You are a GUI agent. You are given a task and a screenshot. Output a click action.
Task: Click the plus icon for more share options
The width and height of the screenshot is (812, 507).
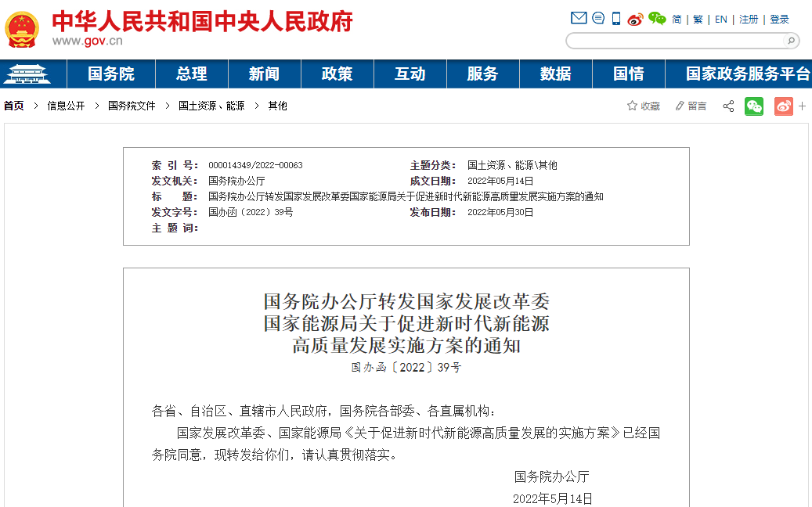802,106
